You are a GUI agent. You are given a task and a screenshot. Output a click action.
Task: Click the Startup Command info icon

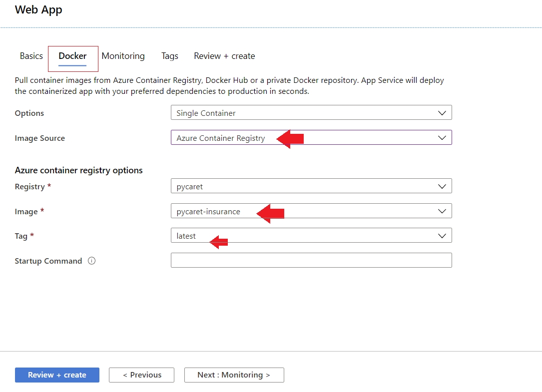pos(91,261)
